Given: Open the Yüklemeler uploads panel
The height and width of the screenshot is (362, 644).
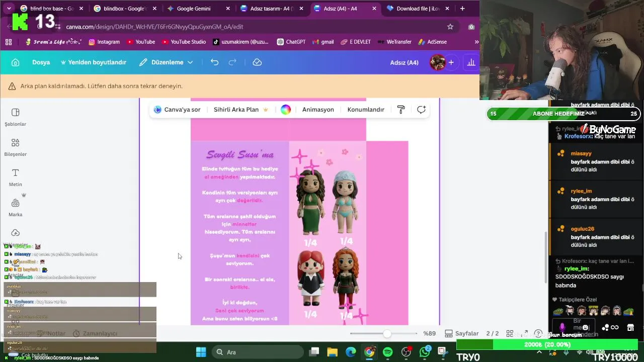Looking at the screenshot, I should click(16, 237).
